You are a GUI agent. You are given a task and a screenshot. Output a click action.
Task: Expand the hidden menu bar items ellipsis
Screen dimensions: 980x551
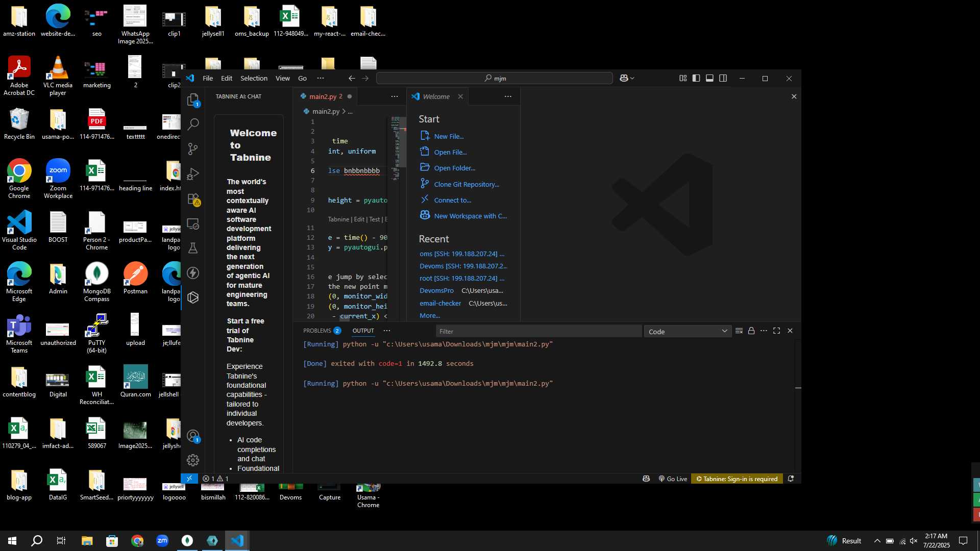[x=321, y=78]
